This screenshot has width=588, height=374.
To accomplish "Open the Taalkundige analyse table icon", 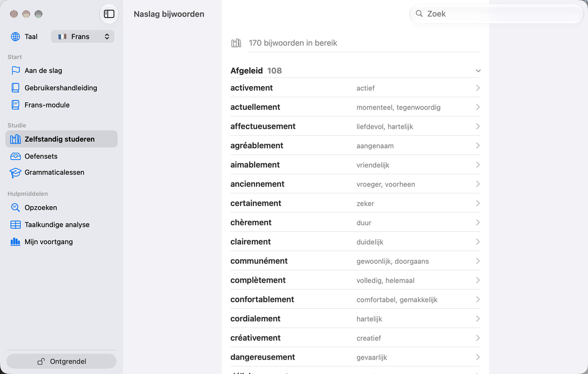I will (x=16, y=225).
